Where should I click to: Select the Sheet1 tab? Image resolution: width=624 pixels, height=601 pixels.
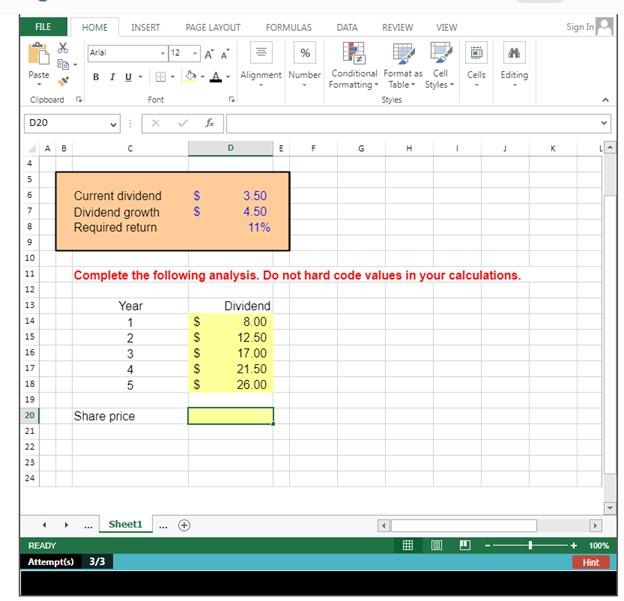(125, 525)
